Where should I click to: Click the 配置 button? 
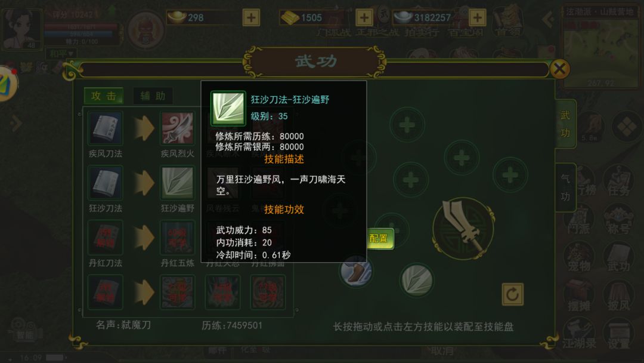(379, 238)
